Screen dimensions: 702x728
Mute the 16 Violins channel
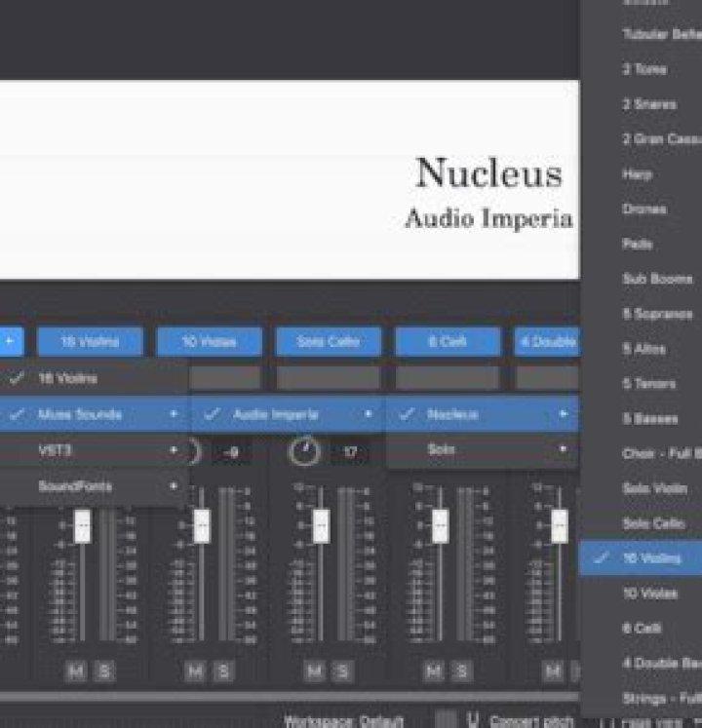coord(76,671)
